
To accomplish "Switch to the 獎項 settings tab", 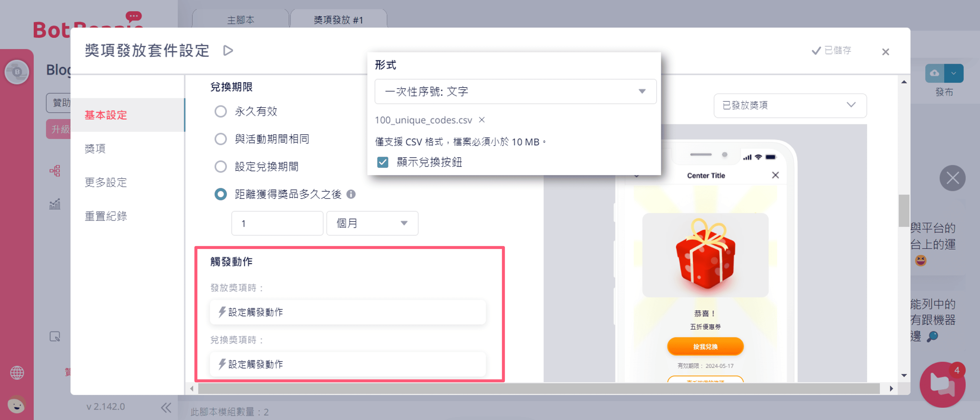I will click(x=95, y=149).
